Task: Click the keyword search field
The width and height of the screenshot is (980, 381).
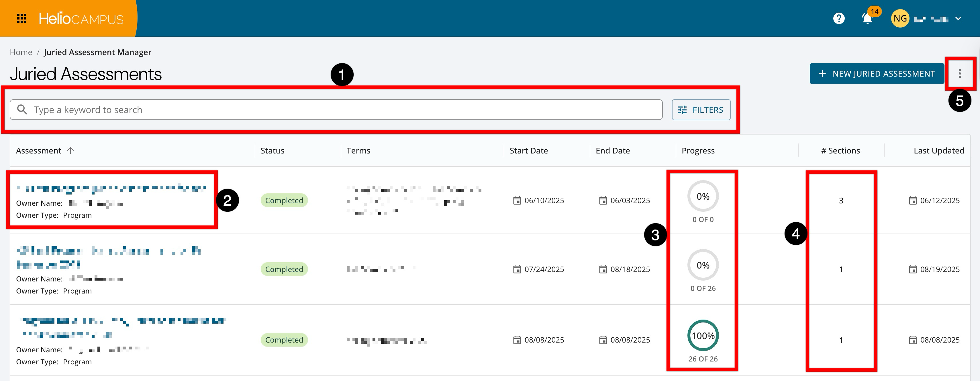Action: 336,110
